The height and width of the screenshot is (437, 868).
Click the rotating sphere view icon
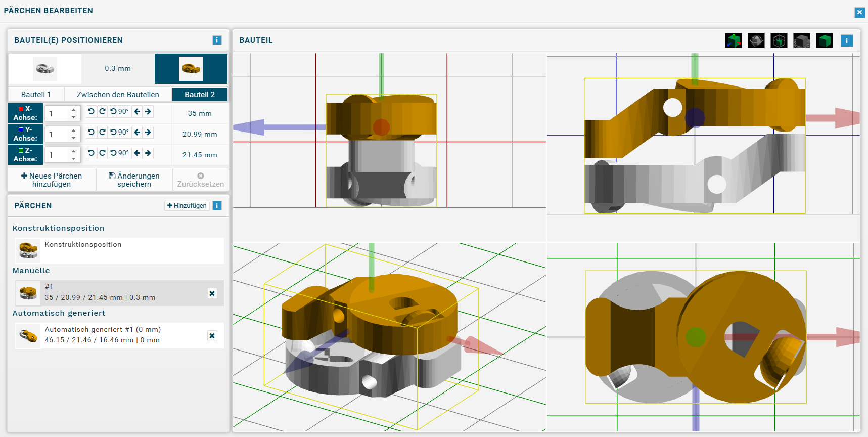756,40
